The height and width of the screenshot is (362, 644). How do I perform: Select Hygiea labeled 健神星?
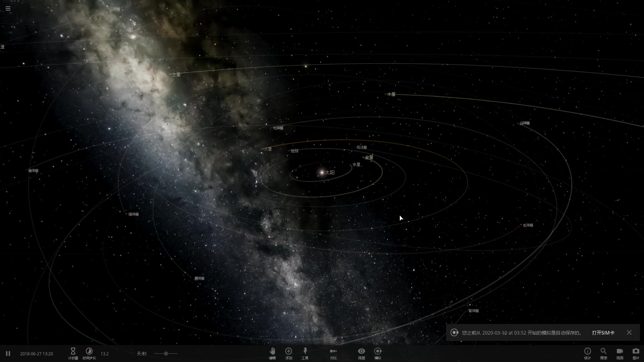click(x=33, y=171)
